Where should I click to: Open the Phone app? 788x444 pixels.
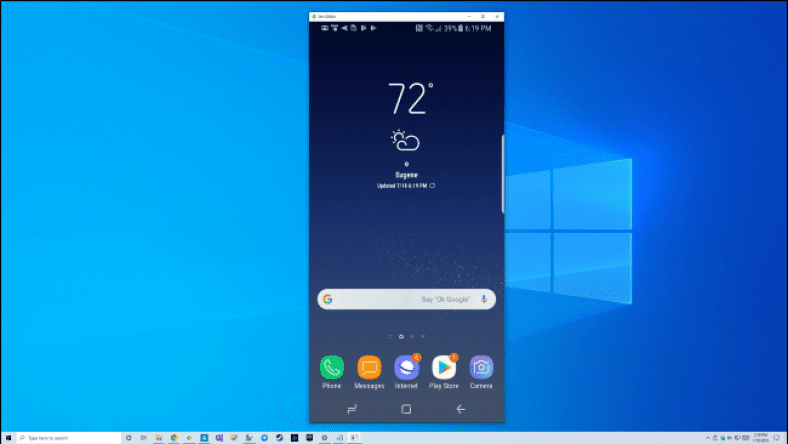[332, 368]
